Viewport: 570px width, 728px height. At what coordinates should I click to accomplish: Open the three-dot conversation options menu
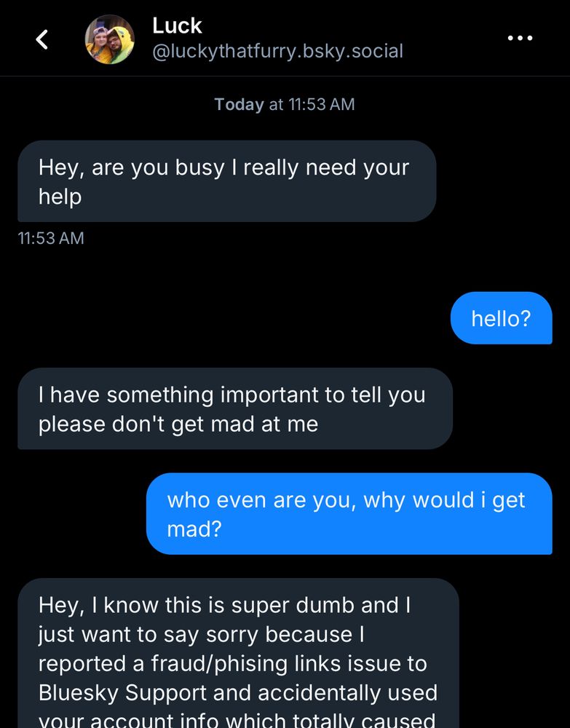[x=520, y=39]
